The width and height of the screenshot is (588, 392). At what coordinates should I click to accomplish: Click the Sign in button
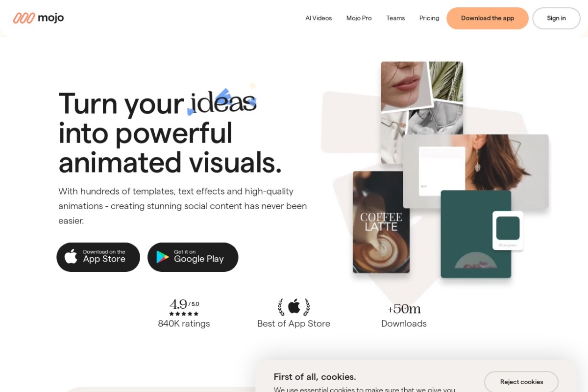556,18
